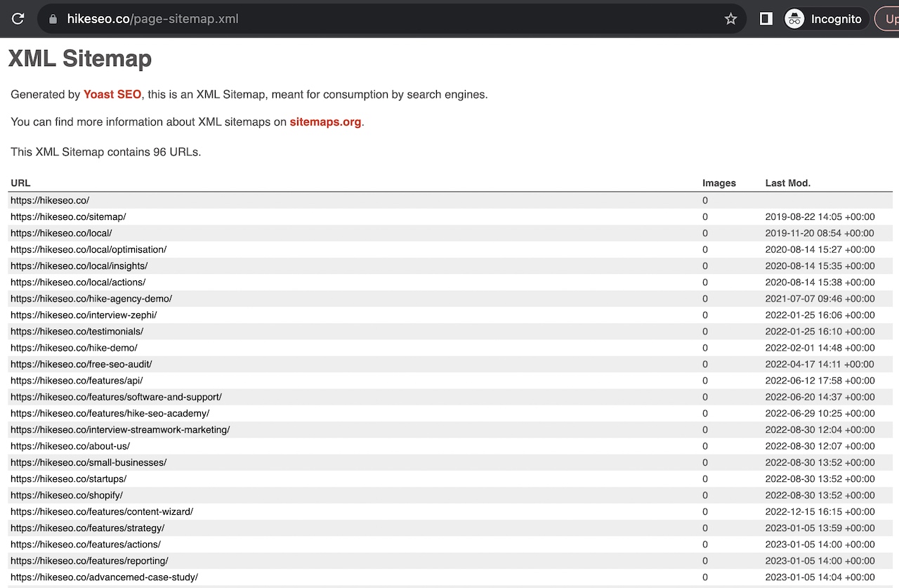The image size is (899, 588).
Task: Open the hikeseo.co/sitemap/ link
Action: tap(68, 216)
